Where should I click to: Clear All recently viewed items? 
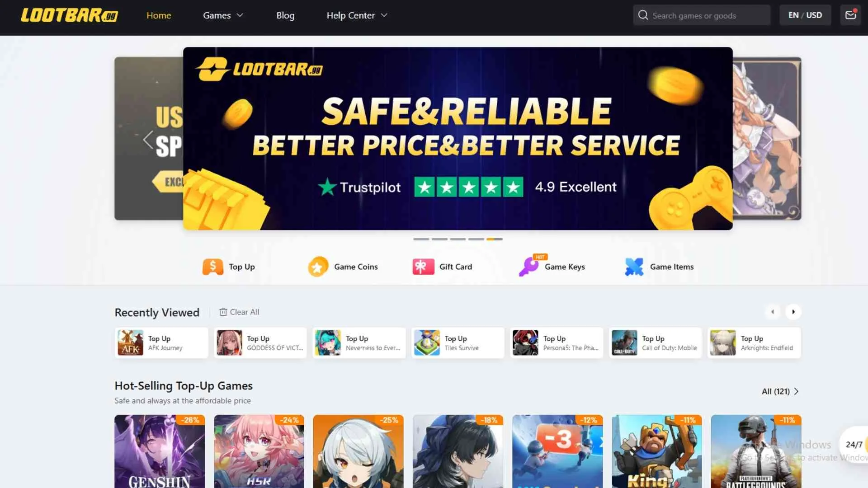[239, 312]
